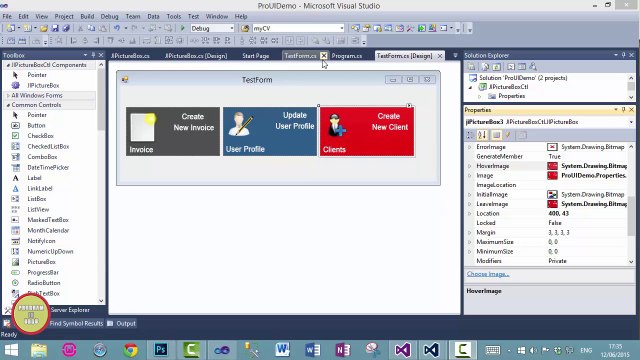Expand the Location property row
The width and height of the screenshot is (640, 360).
click(x=469, y=213)
